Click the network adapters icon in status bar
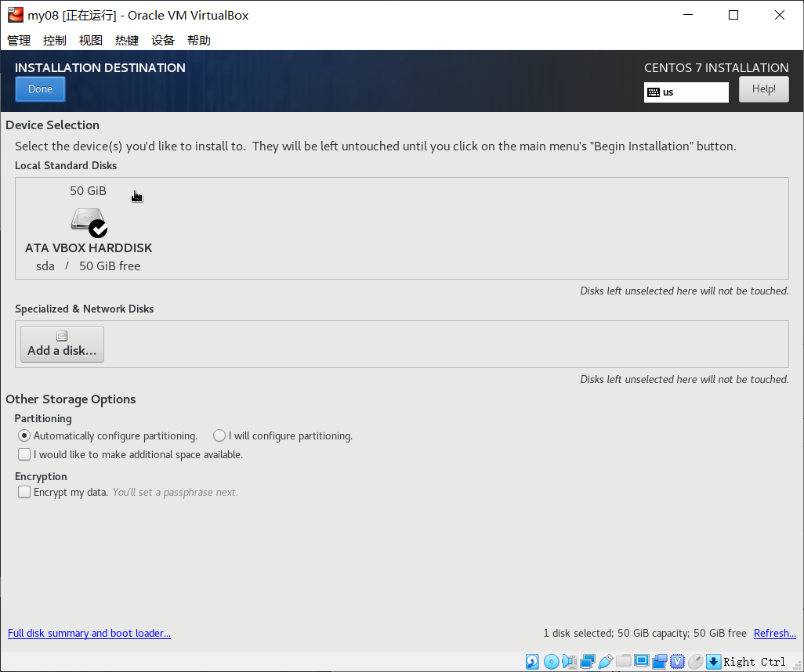This screenshot has height=672, width=804. point(588,661)
